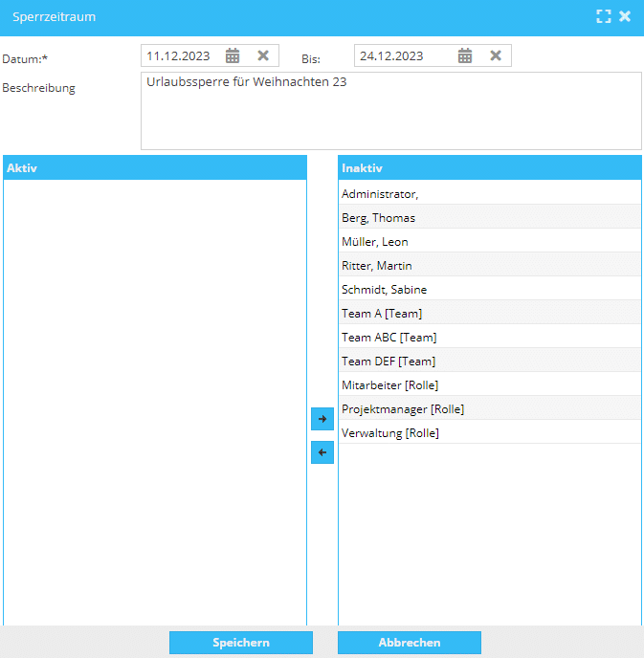Select Berg, Thomas in Inaktiv list
This screenshot has width=644, height=658.
[378, 218]
